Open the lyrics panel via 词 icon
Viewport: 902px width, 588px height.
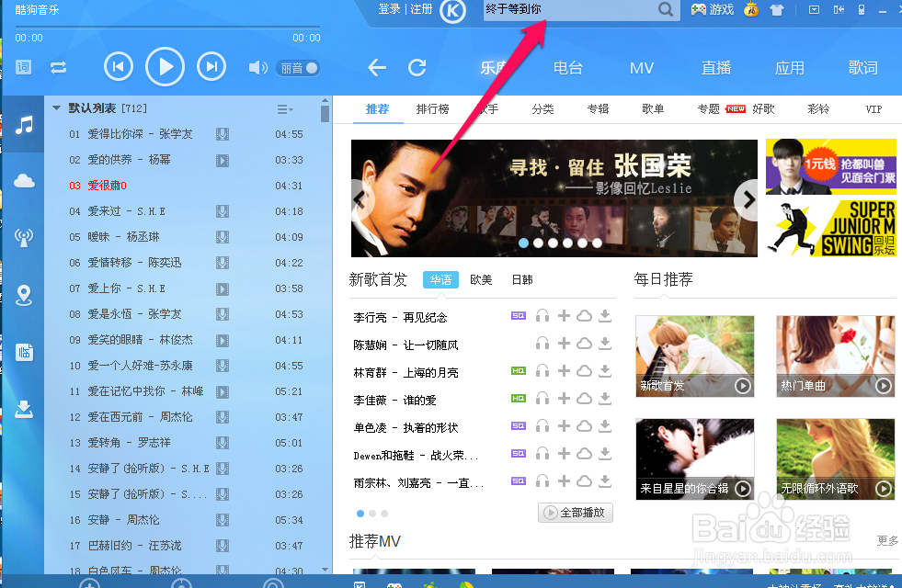23,67
